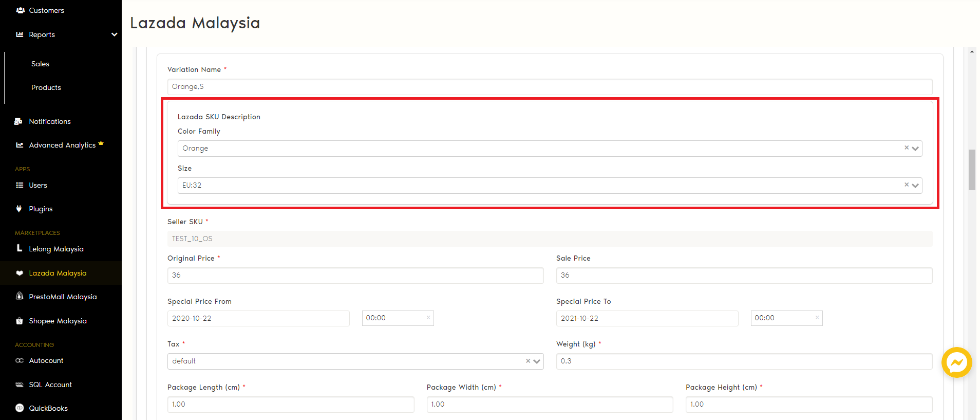Screen dimensions: 980x420
Task: Click the Lazada Malaysia heart icon
Action: tap(20, 273)
